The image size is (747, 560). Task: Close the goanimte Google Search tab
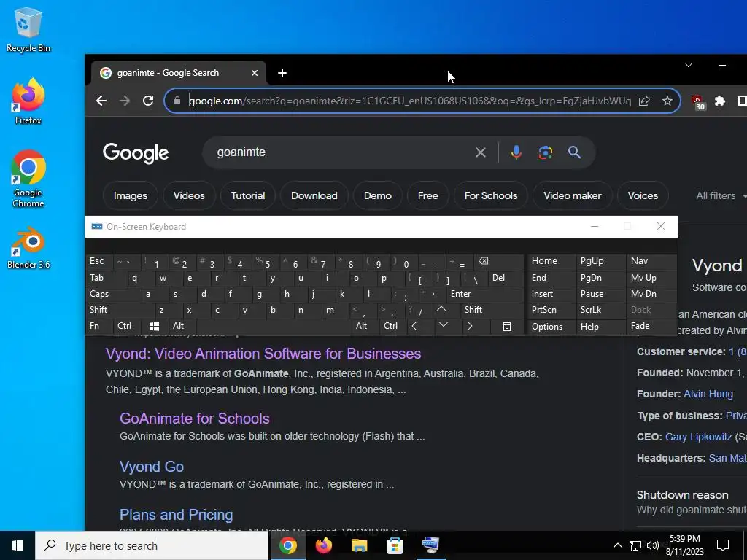click(x=255, y=73)
